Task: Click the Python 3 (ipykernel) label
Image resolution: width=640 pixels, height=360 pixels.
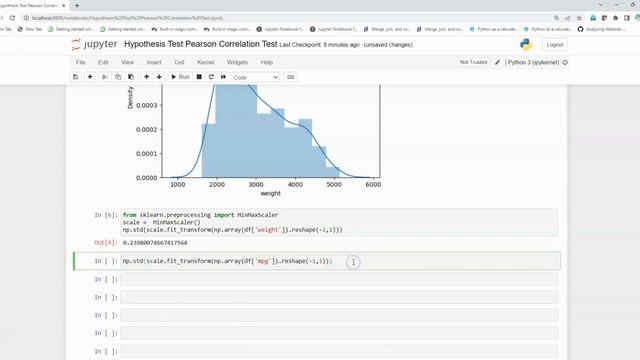Action: click(533, 62)
